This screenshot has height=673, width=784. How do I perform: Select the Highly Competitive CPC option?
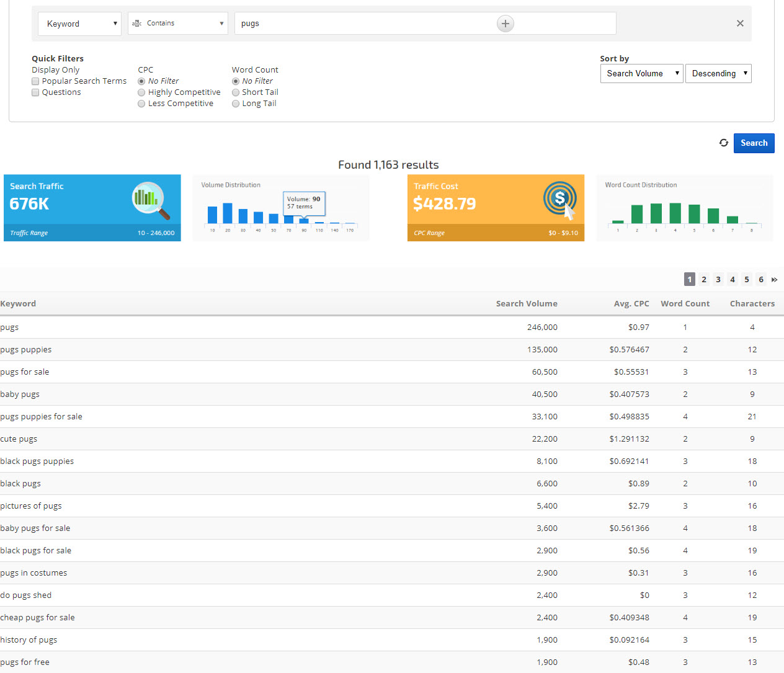141,92
